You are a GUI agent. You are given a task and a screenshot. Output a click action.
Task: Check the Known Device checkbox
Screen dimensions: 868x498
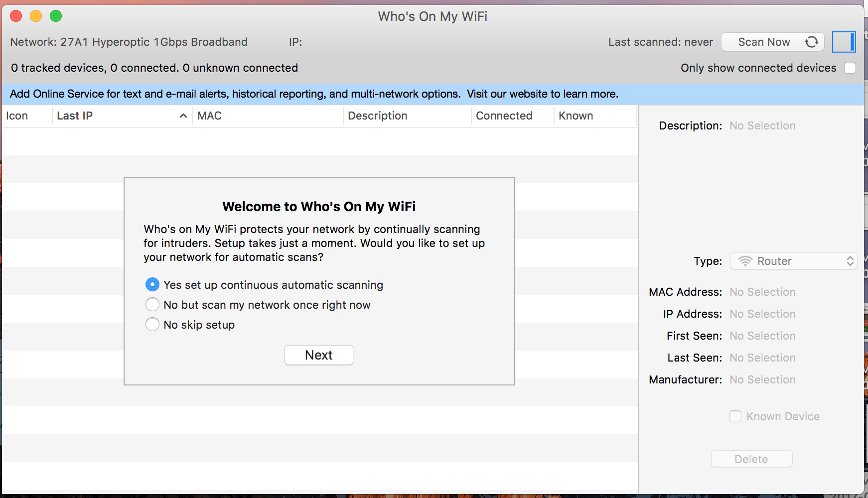735,416
